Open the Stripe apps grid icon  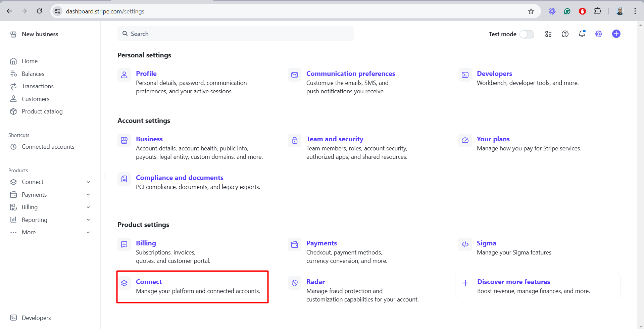click(x=548, y=34)
